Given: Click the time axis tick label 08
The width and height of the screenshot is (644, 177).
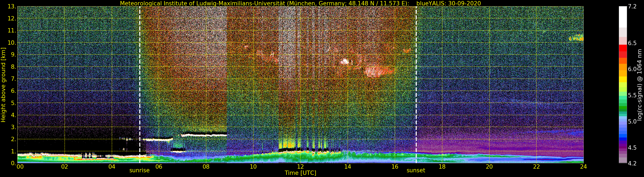Looking at the screenshot, I should click(206, 167).
